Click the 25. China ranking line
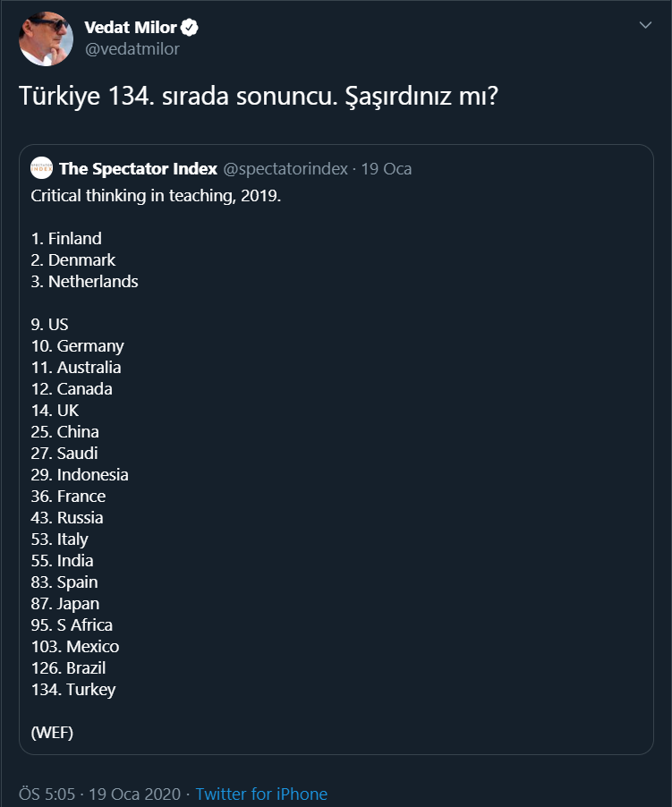 tap(65, 431)
